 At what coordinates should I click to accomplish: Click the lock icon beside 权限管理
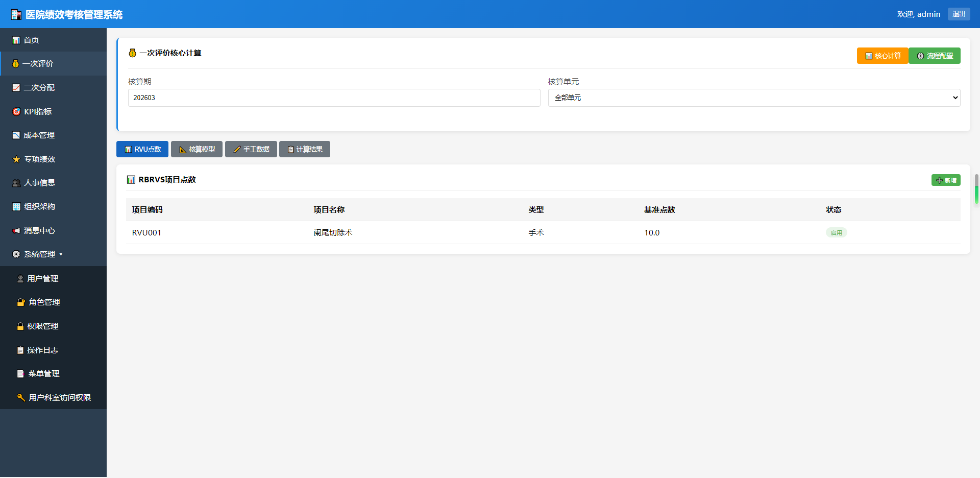click(x=20, y=326)
